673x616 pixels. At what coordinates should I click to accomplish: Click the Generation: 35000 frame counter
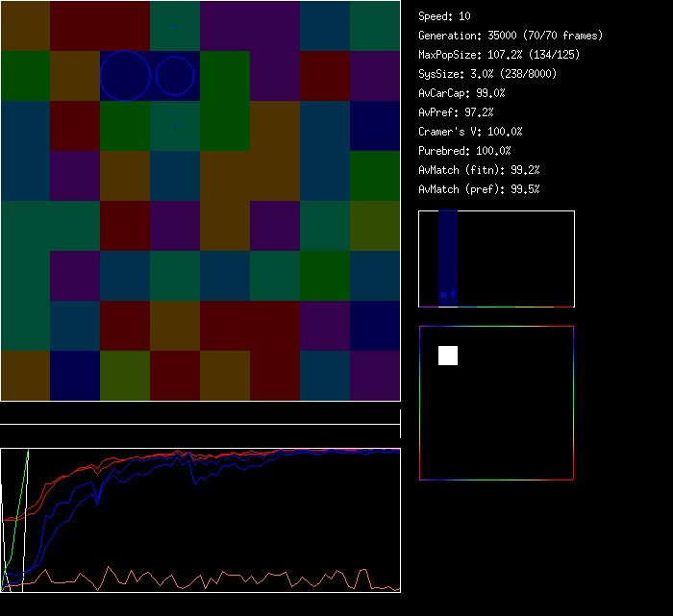[x=511, y=36]
